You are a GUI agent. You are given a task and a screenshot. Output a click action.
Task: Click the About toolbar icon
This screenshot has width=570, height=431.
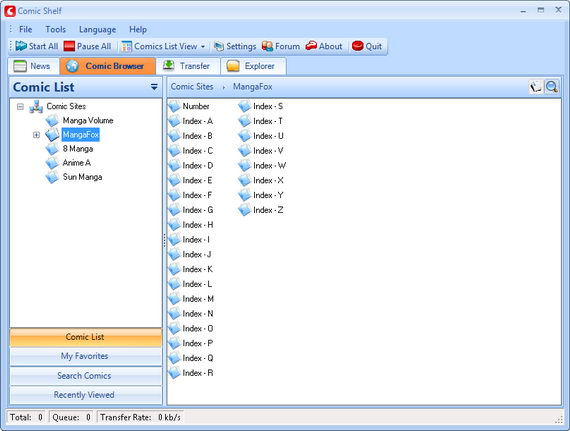[311, 46]
